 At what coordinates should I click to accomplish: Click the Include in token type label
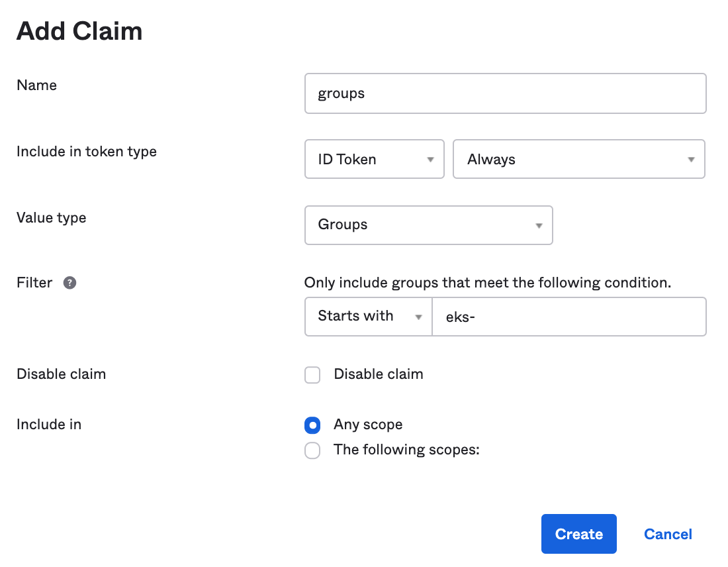[87, 152]
